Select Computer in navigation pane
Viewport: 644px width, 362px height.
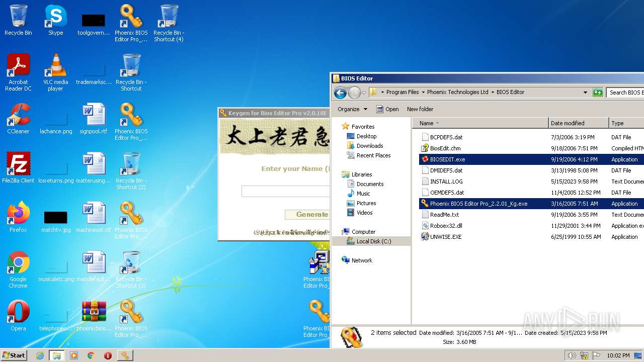click(x=363, y=232)
